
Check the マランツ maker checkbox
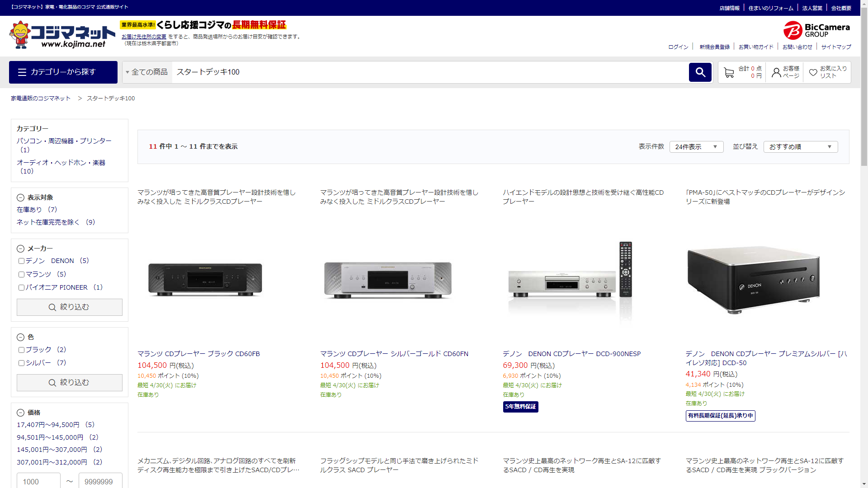point(21,274)
